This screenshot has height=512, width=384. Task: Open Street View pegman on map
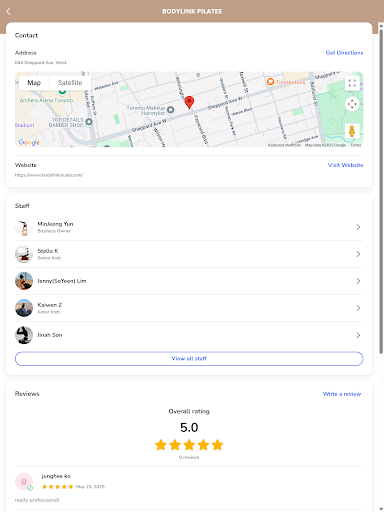[352, 131]
